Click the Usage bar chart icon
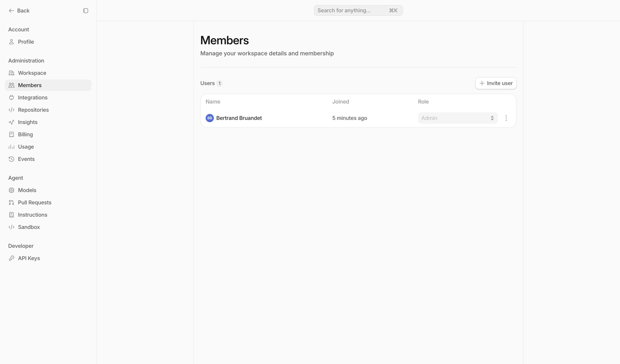Viewport: 620px width, 364px height. tap(11, 147)
